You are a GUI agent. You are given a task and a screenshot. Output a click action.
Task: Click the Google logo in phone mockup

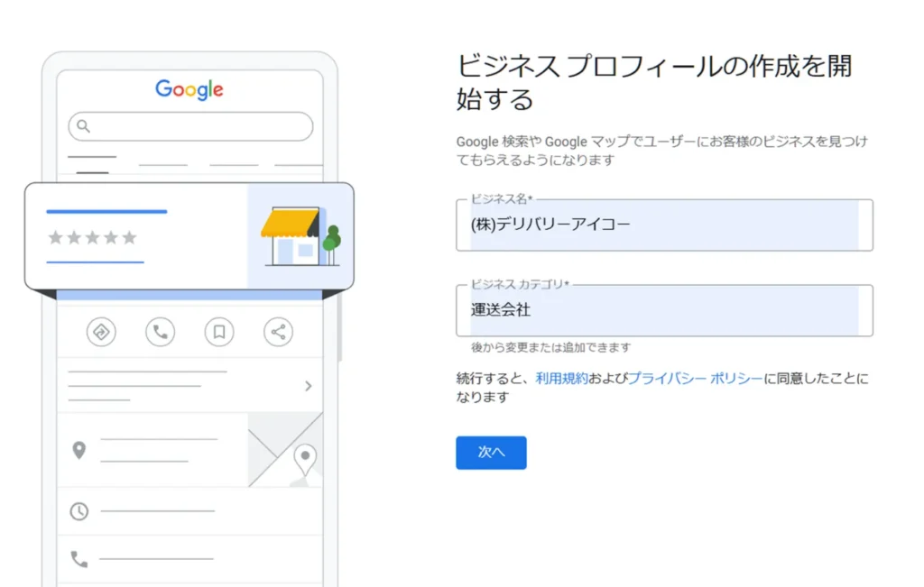pos(189,89)
